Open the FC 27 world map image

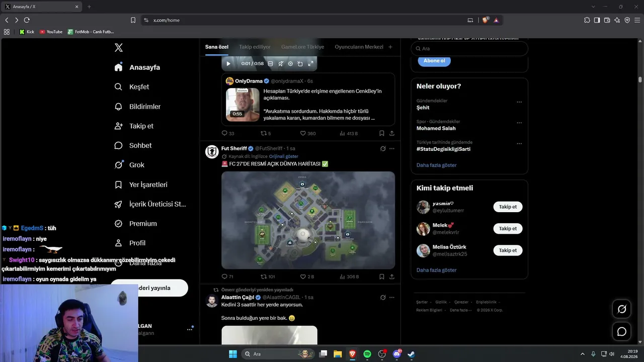pyautogui.click(x=308, y=220)
